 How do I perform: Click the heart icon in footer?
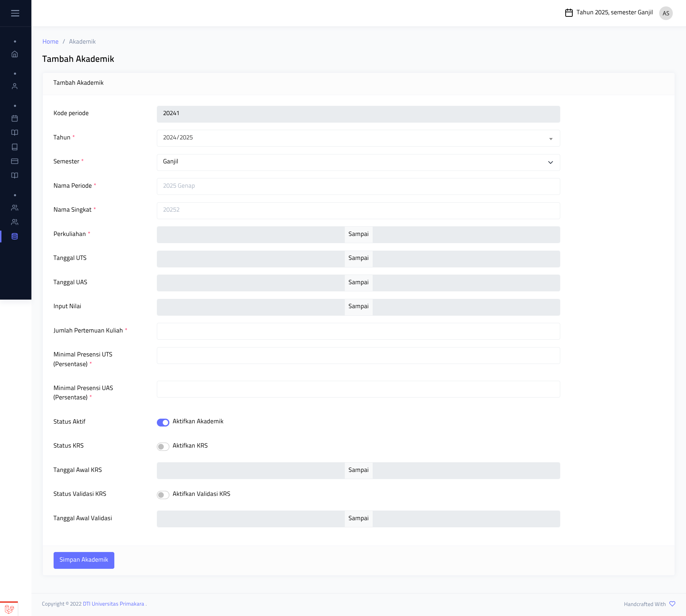click(672, 604)
